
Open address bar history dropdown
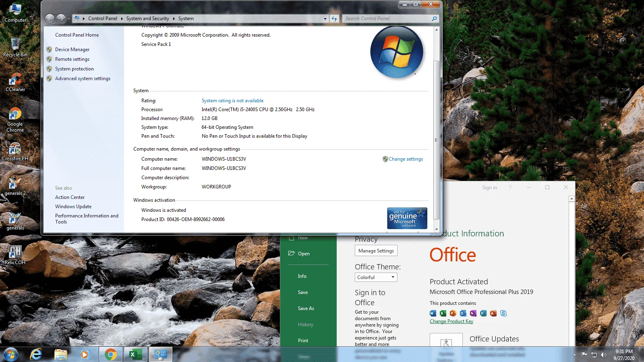tap(325, 19)
